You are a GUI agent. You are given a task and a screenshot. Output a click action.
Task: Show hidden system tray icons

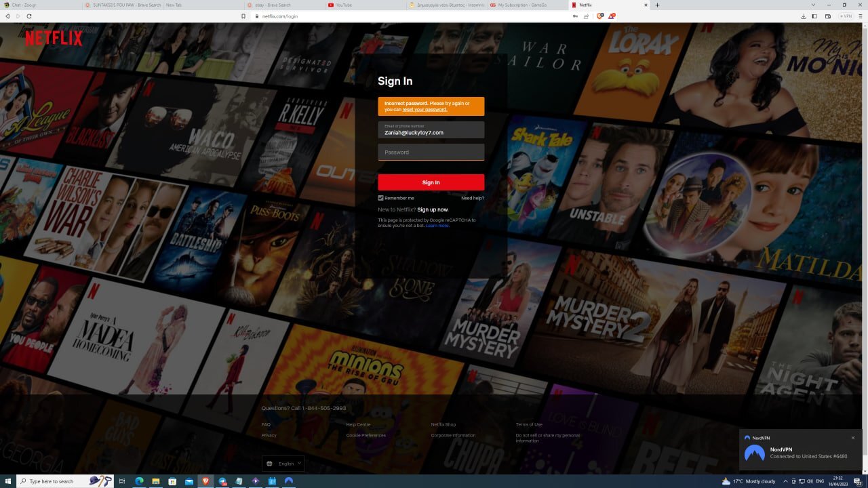pyautogui.click(x=786, y=481)
